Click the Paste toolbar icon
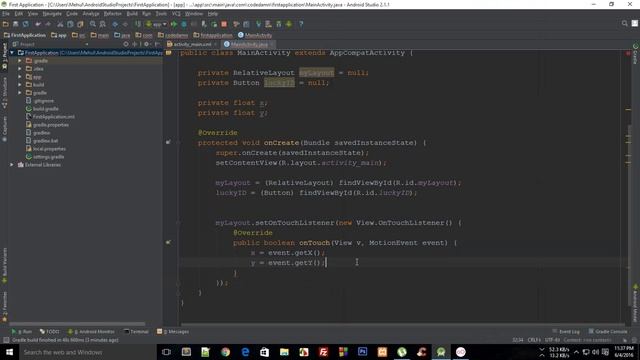The image size is (640, 360). click(x=80, y=24)
